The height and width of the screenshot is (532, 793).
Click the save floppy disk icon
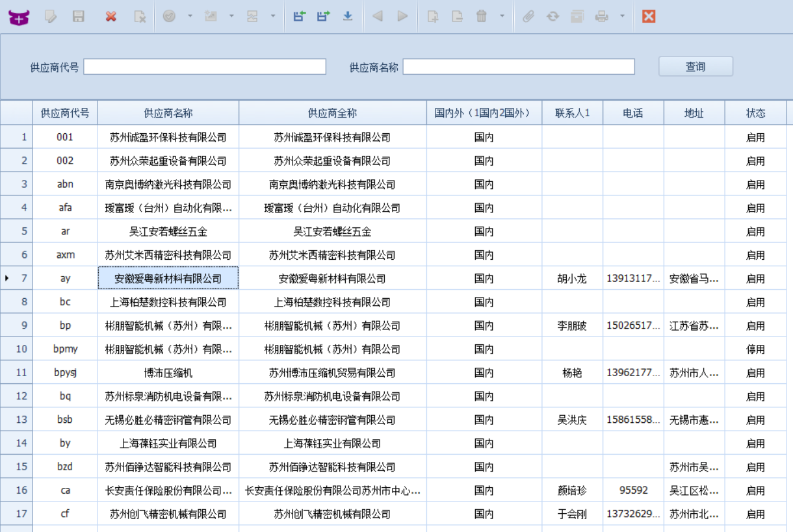(x=79, y=17)
